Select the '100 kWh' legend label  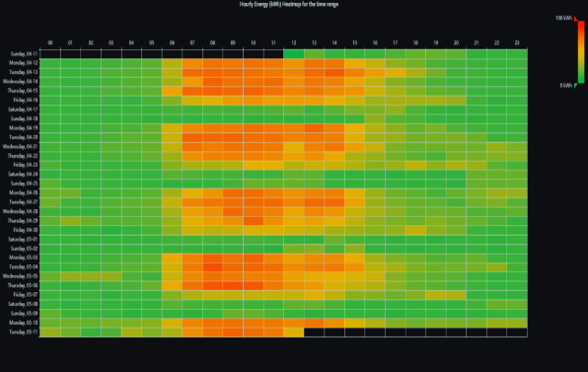(563, 18)
